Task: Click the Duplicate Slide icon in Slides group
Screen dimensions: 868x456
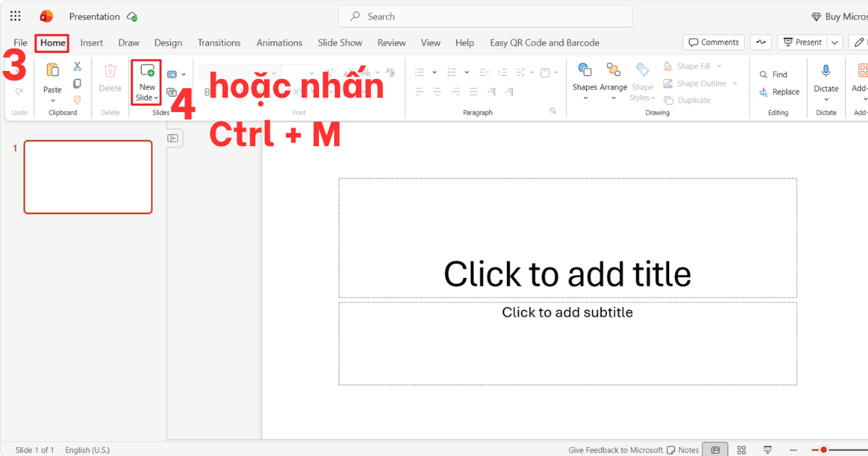Action: [172, 92]
